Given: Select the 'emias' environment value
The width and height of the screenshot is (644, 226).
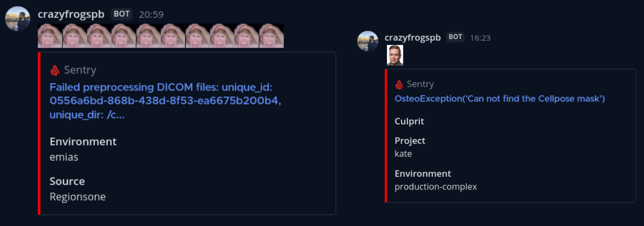Looking at the screenshot, I should click(64, 157).
